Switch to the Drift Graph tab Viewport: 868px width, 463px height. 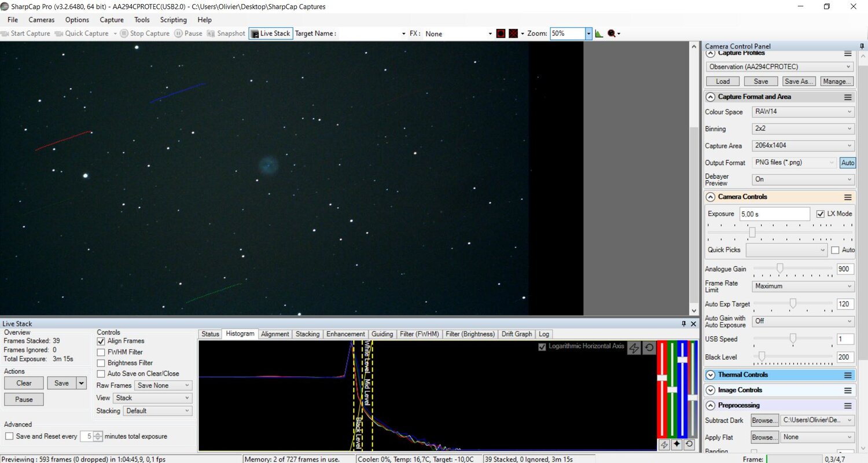coord(516,334)
